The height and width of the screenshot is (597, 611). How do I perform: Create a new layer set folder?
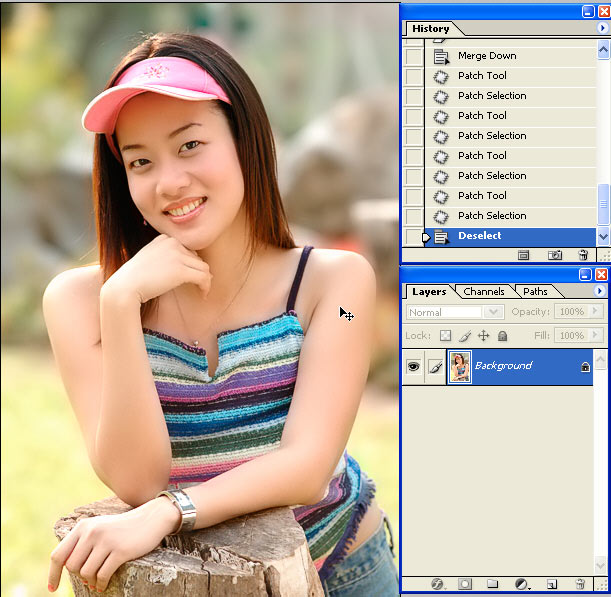(x=493, y=584)
